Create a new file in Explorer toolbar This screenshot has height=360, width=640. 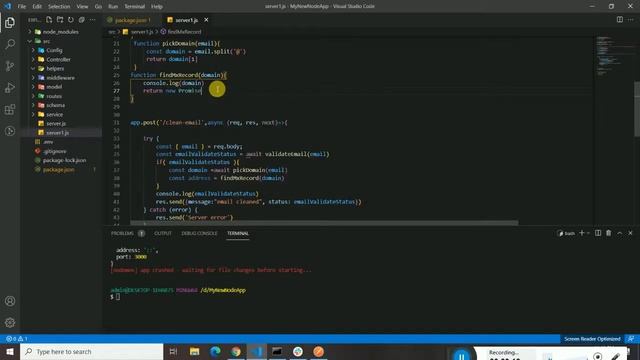(x=49, y=20)
